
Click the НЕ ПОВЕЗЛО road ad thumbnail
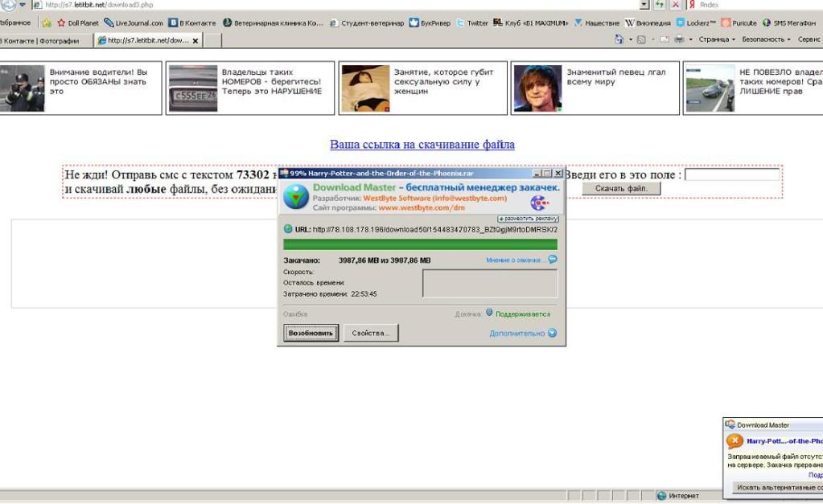pyautogui.click(x=710, y=88)
